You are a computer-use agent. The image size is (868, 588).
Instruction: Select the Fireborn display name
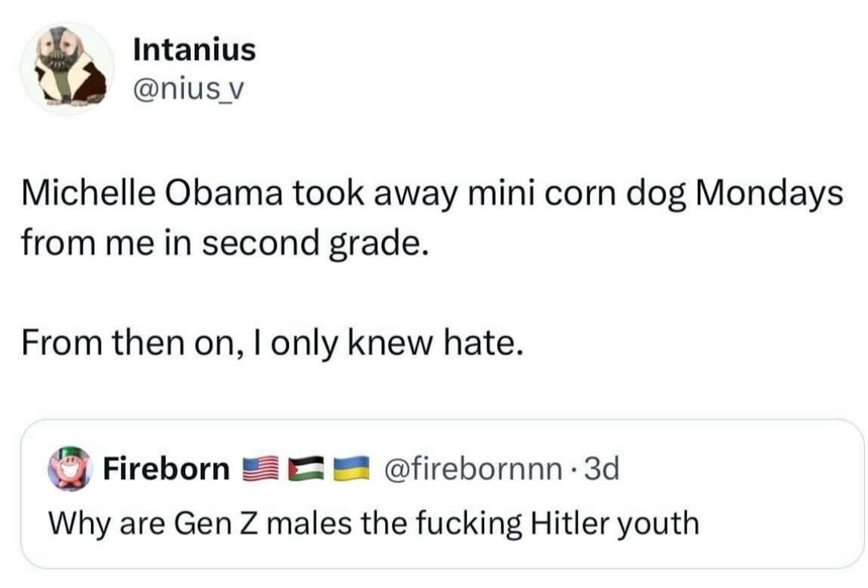click(166, 469)
